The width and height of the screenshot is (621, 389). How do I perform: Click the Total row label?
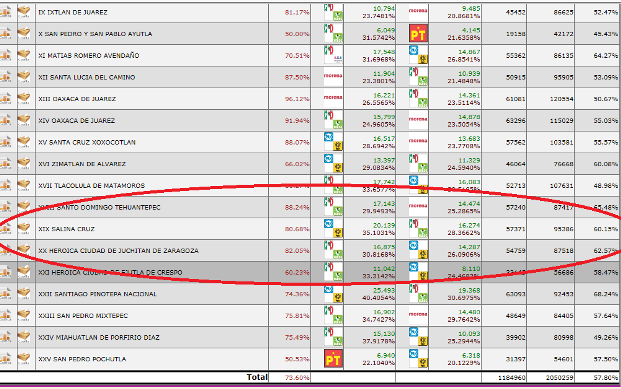coord(257,377)
